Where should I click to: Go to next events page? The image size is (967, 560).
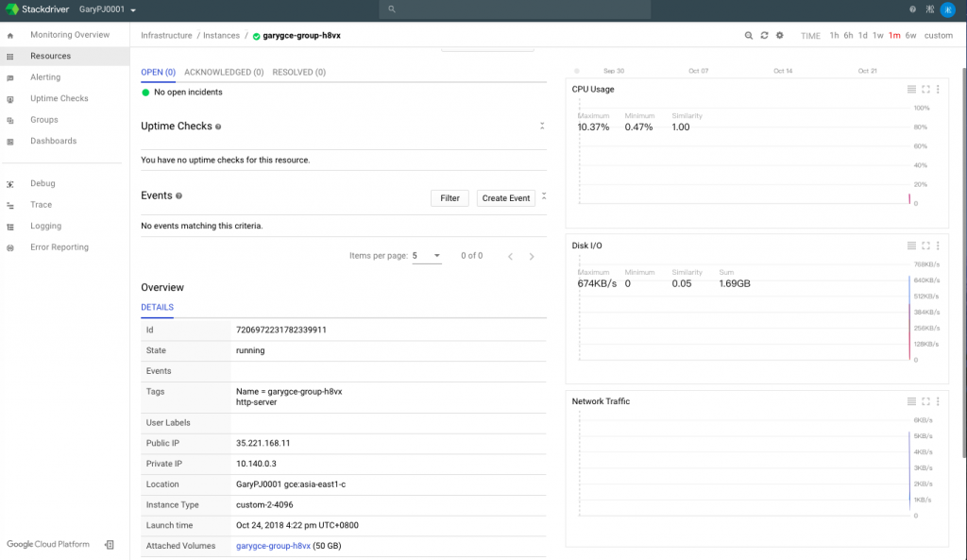[x=532, y=257]
